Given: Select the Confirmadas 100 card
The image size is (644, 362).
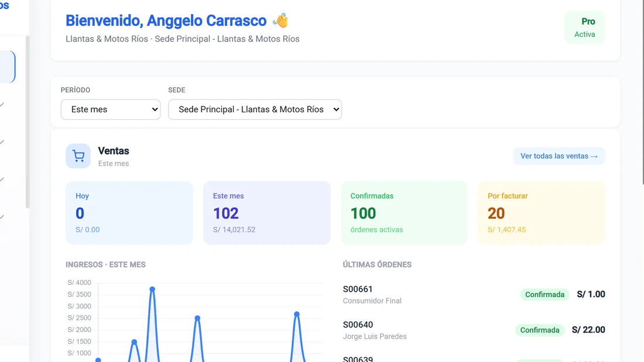Looking at the screenshot, I should pos(404,213).
